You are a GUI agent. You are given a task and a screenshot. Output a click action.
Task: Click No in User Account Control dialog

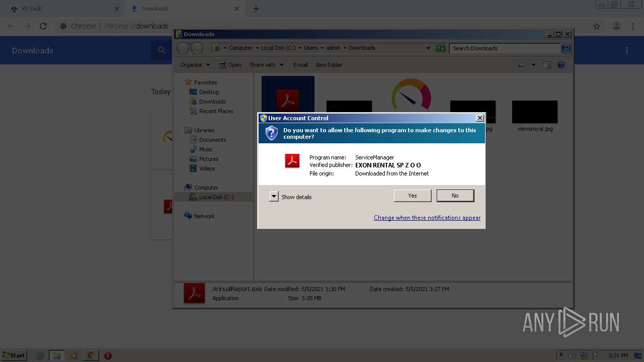455,196
